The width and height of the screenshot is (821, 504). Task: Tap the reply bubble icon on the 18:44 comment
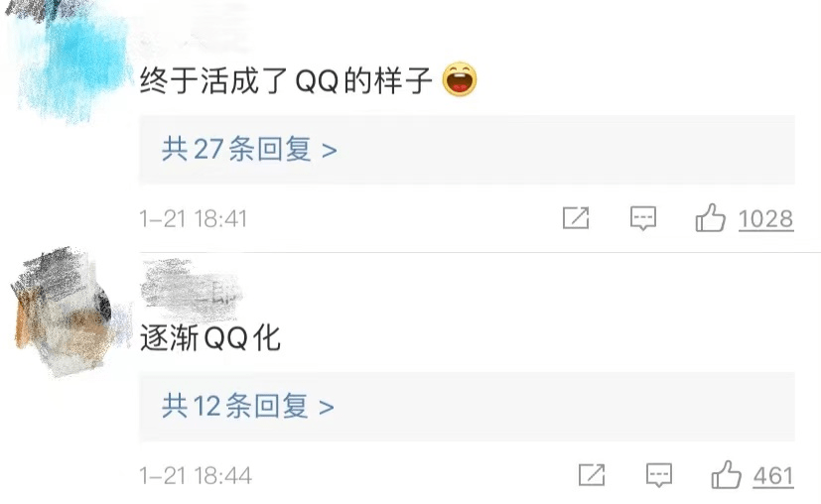(x=658, y=475)
